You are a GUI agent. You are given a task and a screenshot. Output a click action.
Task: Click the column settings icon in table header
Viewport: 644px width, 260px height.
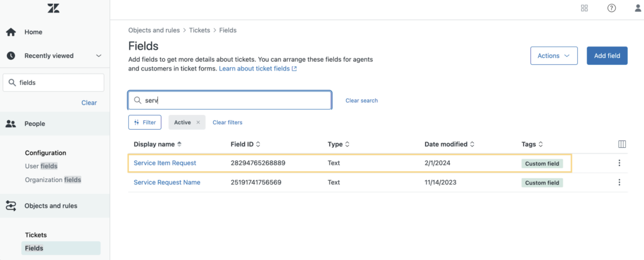pyautogui.click(x=622, y=144)
